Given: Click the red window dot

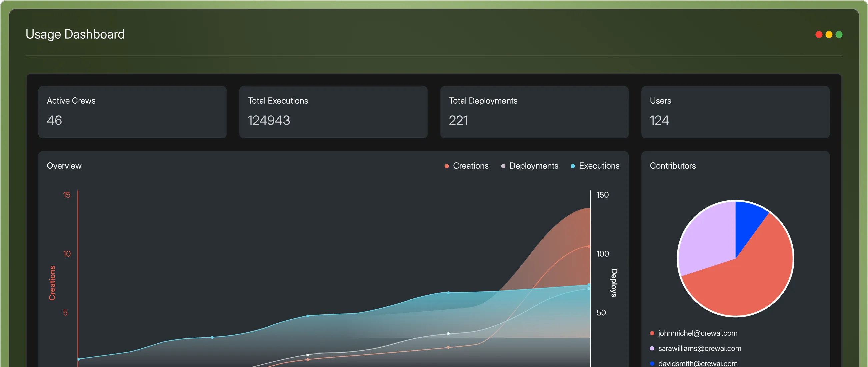Looking at the screenshot, I should point(819,34).
